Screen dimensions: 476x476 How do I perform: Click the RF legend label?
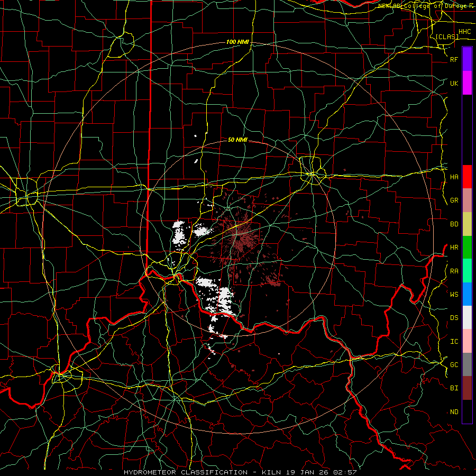pyautogui.click(x=454, y=60)
